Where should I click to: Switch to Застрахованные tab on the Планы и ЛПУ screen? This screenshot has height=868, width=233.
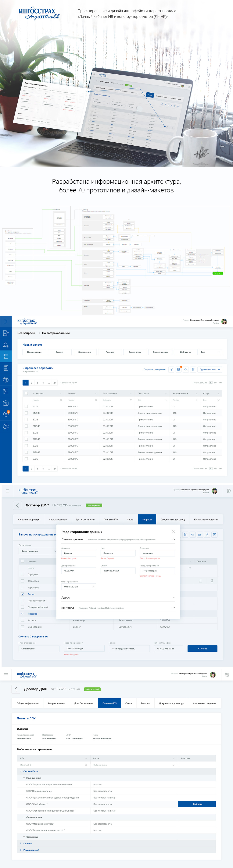click(x=56, y=703)
